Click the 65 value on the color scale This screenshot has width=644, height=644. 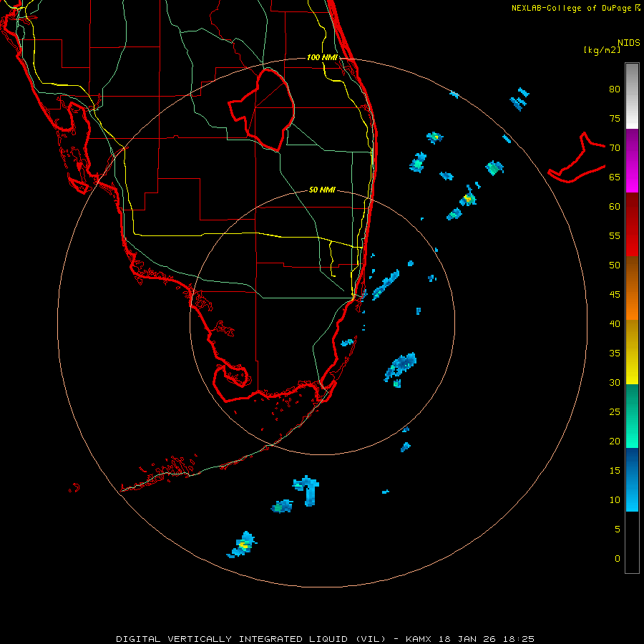615,177
